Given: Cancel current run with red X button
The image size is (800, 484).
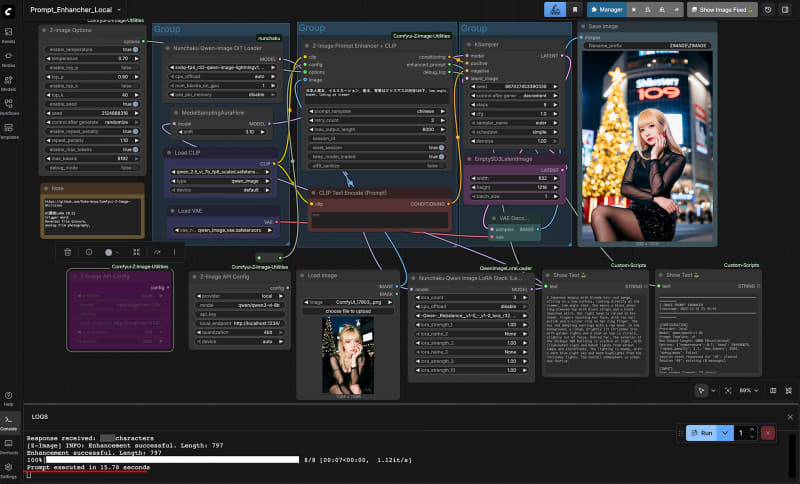Looking at the screenshot, I should (768, 433).
